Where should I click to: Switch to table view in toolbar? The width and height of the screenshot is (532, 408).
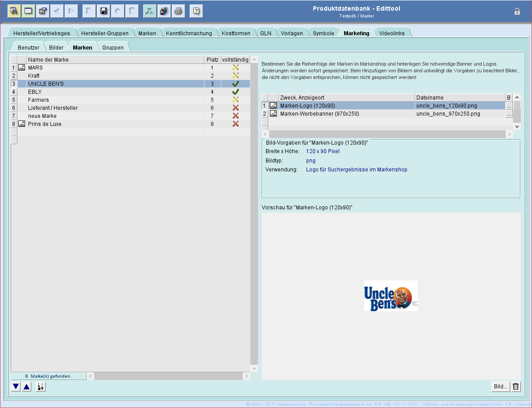tap(28, 11)
